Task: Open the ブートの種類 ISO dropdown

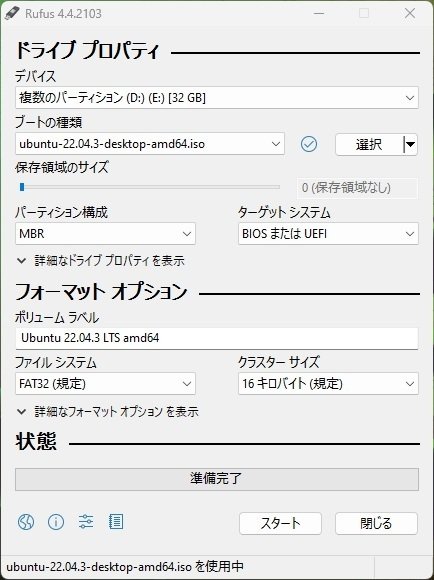Action: coord(150,144)
